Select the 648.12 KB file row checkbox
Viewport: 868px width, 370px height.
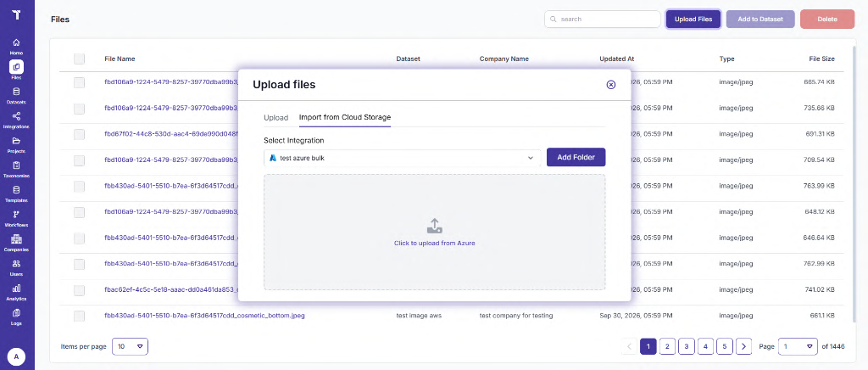point(79,212)
